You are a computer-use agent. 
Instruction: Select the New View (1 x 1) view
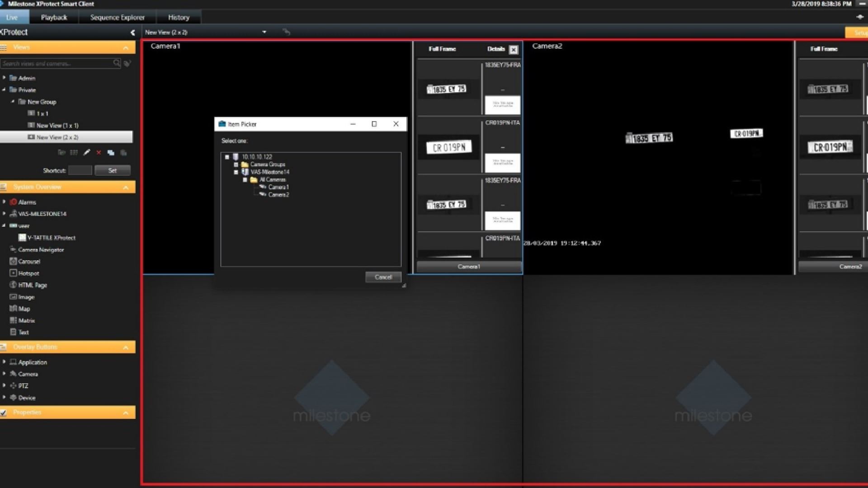point(57,125)
